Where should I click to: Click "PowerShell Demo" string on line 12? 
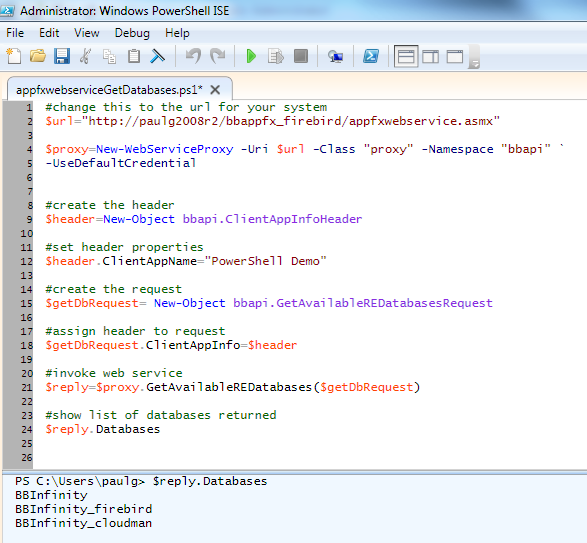265,261
